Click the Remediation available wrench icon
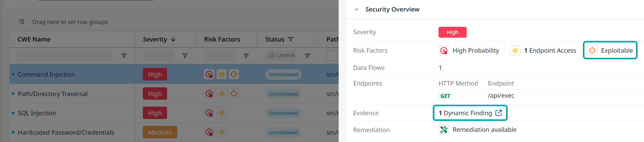Screen dimensions: 644x142 [x=444, y=130]
